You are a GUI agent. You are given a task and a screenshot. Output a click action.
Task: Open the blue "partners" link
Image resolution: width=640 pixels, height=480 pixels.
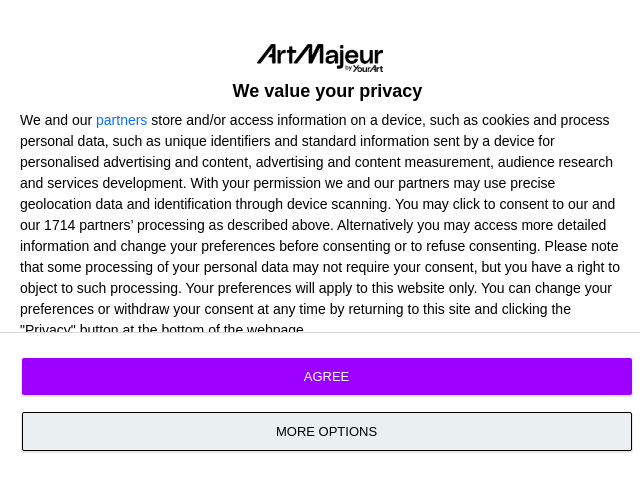click(x=121, y=120)
